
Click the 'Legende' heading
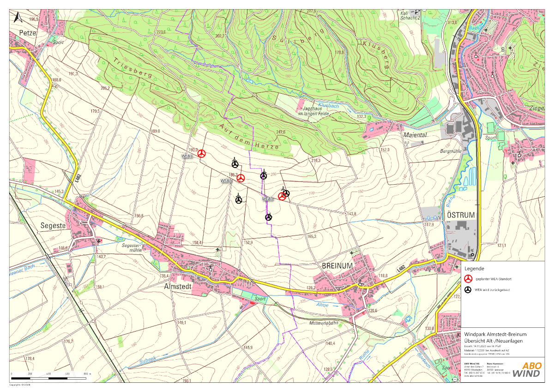pyautogui.click(x=473, y=268)
